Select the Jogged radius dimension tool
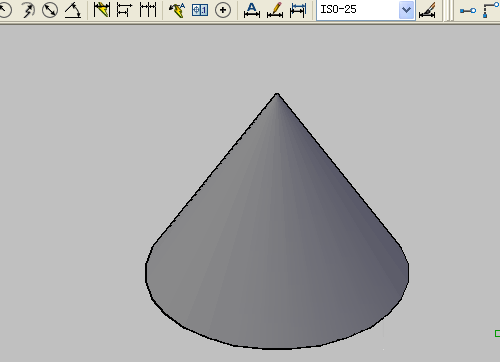Screen dimensions: 500x362 pos(28,10)
